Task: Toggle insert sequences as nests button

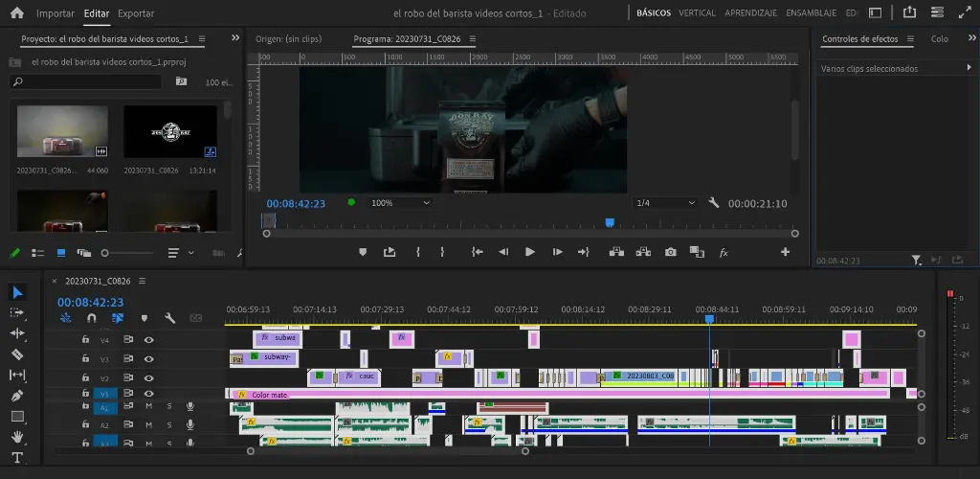Action: (x=66, y=318)
